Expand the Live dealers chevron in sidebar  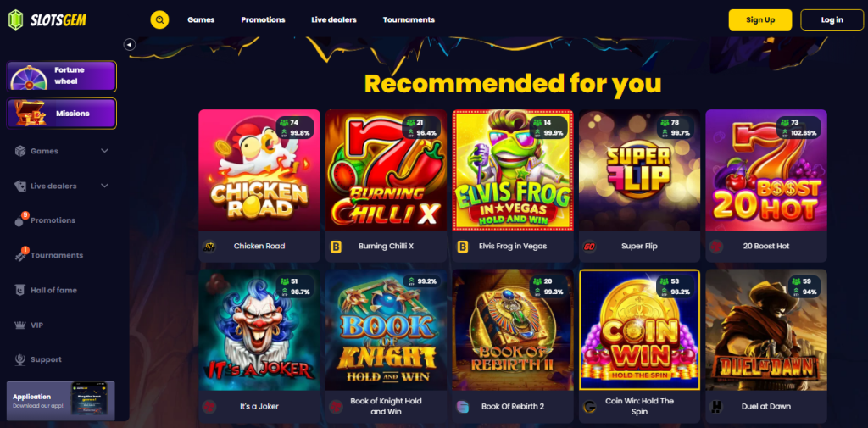pyautogui.click(x=104, y=186)
